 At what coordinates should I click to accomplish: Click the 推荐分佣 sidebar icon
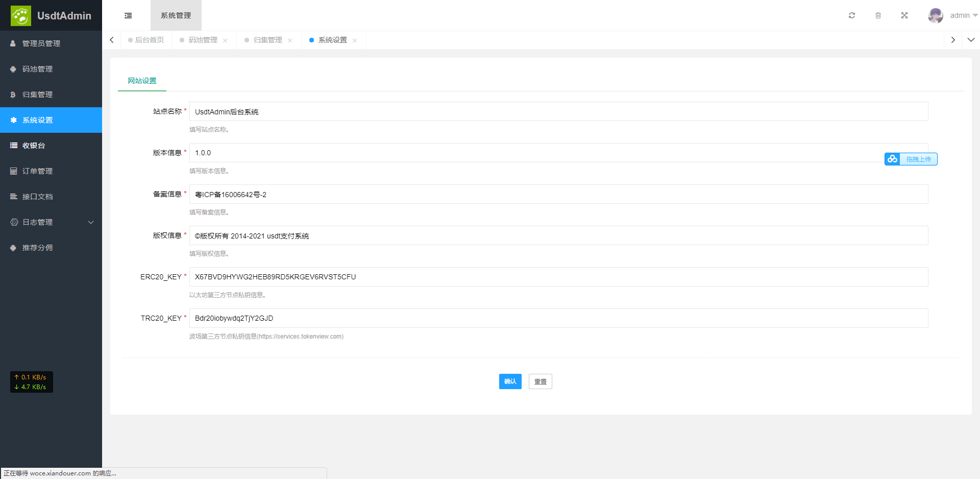(13, 248)
